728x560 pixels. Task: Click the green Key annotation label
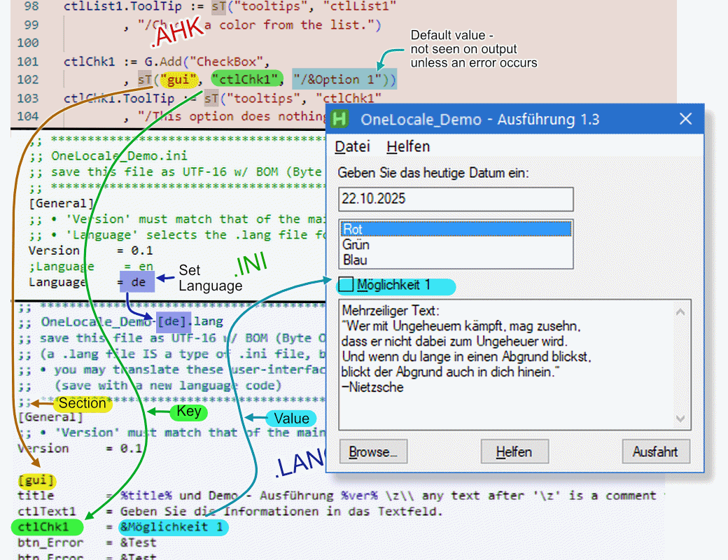coord(188,412)
